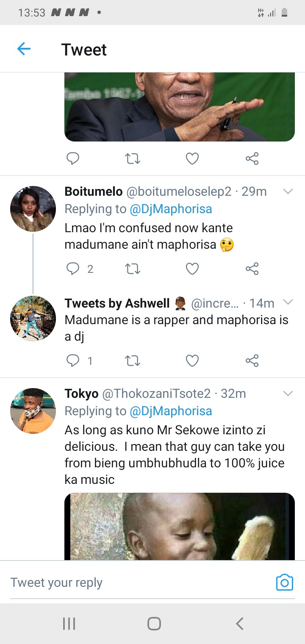Attach a photo using camera icon
Screen dimensions: 305x644
284,583
